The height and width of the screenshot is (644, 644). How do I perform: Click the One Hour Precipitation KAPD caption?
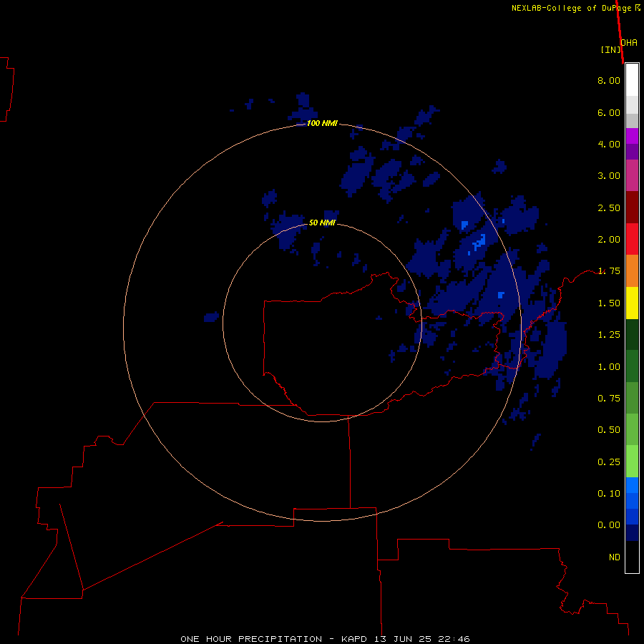(x=325, y=639)
